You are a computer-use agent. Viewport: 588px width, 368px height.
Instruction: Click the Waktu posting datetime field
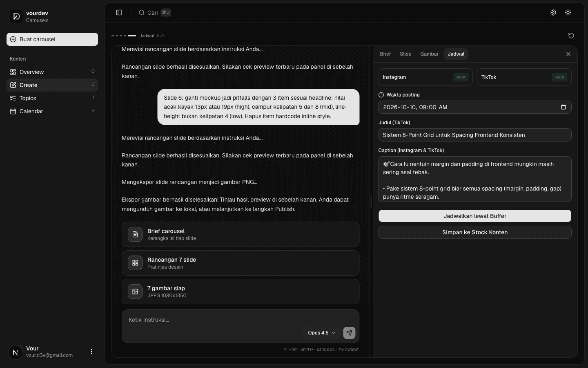475,107
